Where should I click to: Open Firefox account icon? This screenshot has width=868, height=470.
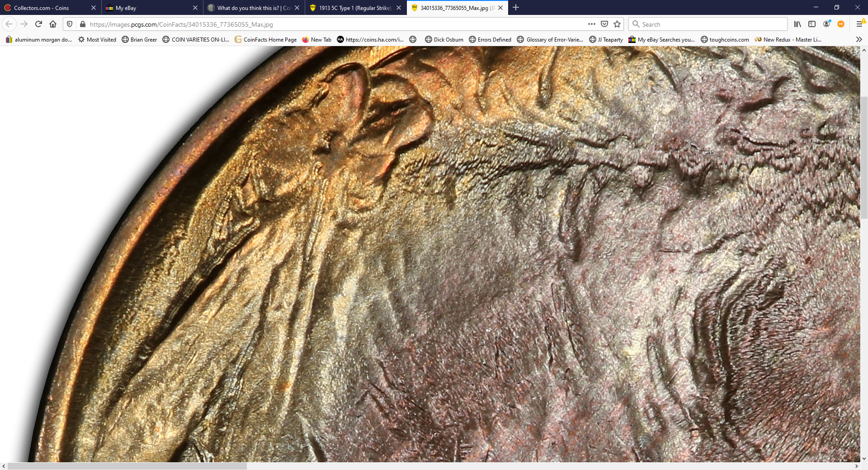pos(826,24)
